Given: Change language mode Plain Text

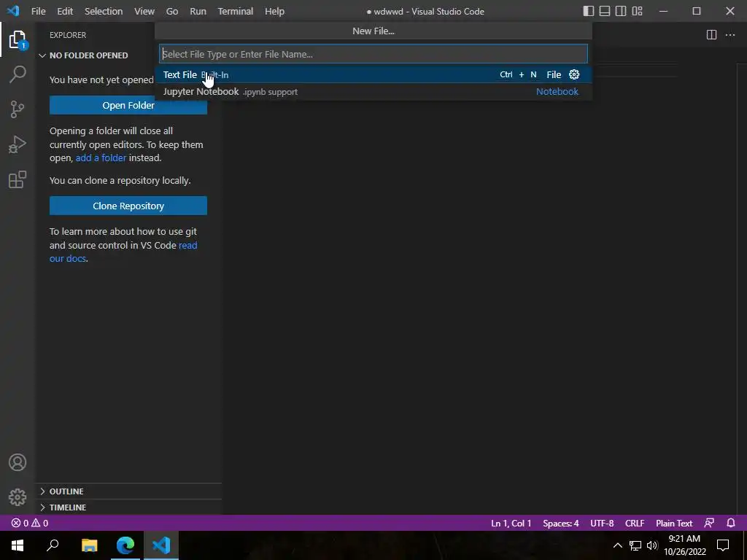Looking at the screenshot, I should pyautogui.click(x=673, y=523).
